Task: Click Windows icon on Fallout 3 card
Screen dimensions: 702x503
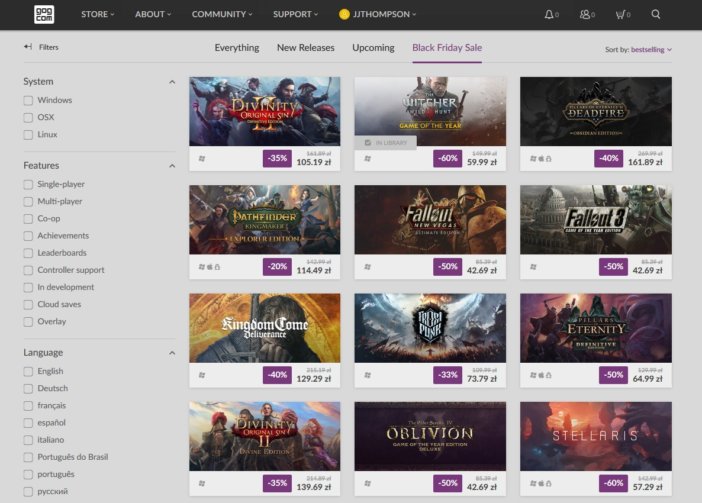Action: [533, 267]
